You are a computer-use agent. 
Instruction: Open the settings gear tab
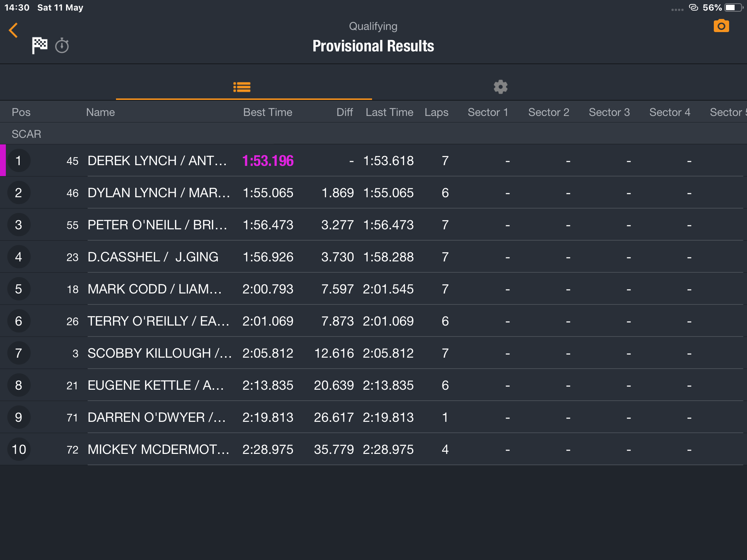click(500, 87)
